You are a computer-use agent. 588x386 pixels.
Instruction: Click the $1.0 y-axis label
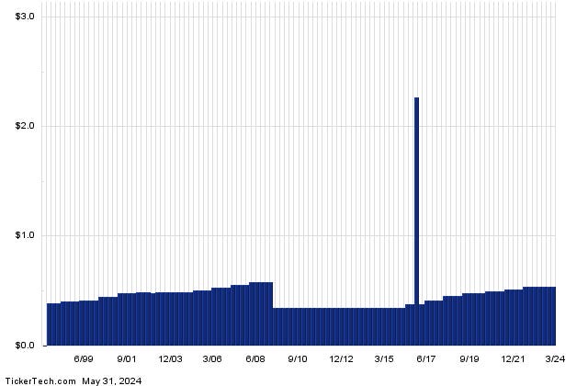25,235
